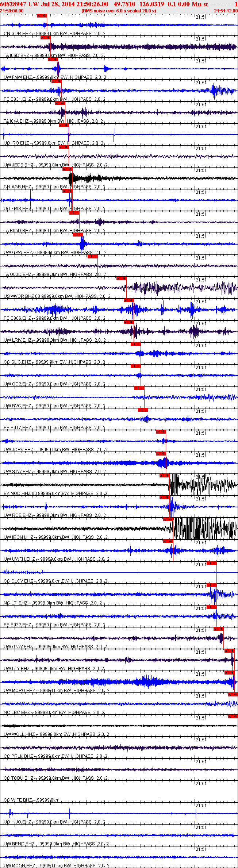Click the pick marker on CC.CLCV.EHZ trace
The height and width of the screenshot is (868, 238).
point(212,563)
